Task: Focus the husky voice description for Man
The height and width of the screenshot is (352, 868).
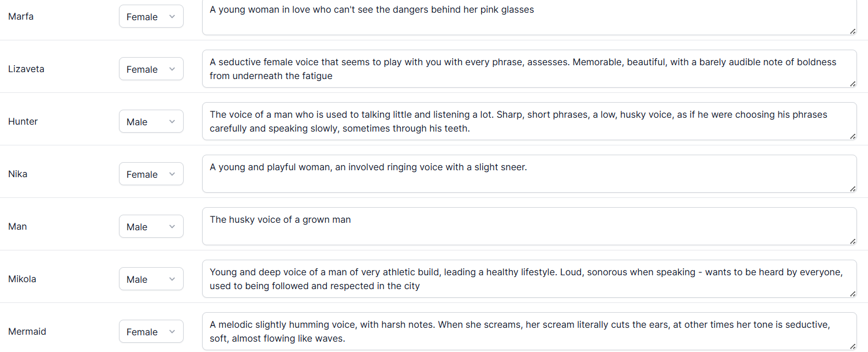Action: pyautogui.click(x=528, y=226)
